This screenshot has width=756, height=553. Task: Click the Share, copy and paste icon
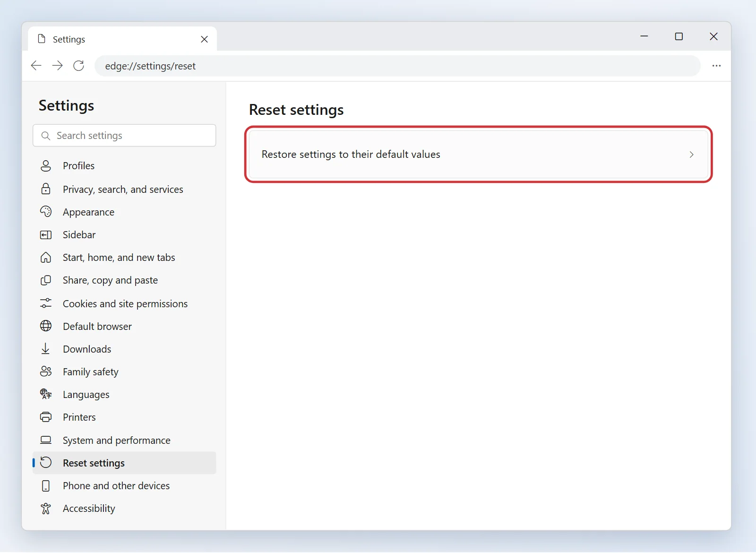click(46, 280)
